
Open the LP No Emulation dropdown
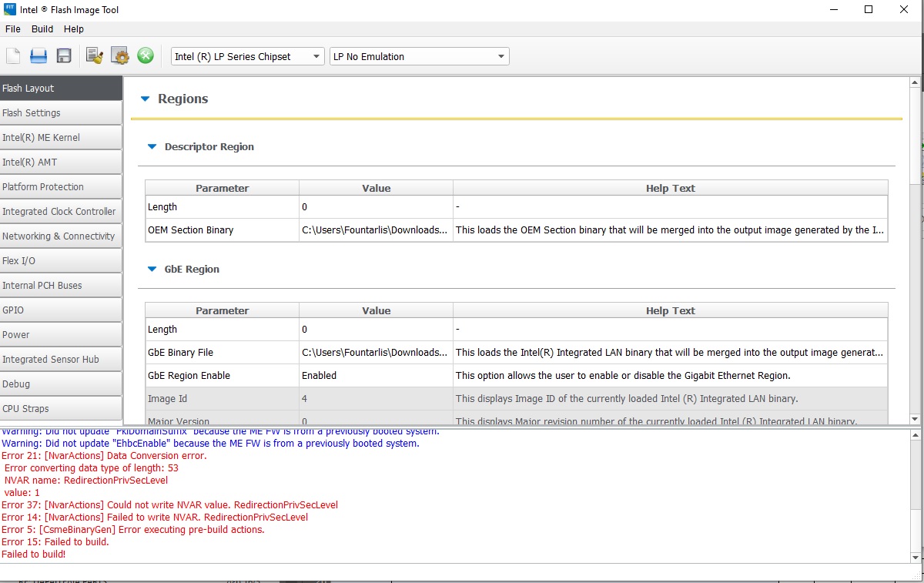419,56
